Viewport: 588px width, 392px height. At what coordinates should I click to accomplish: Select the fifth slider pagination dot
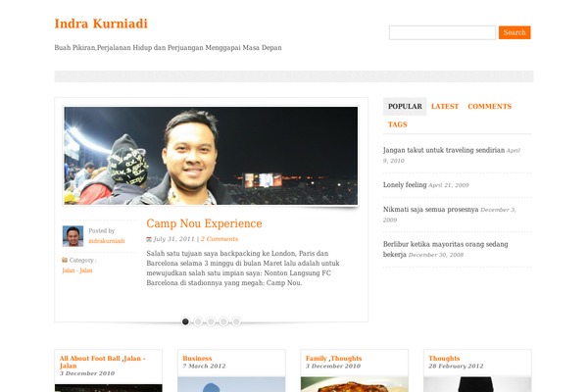236,321
